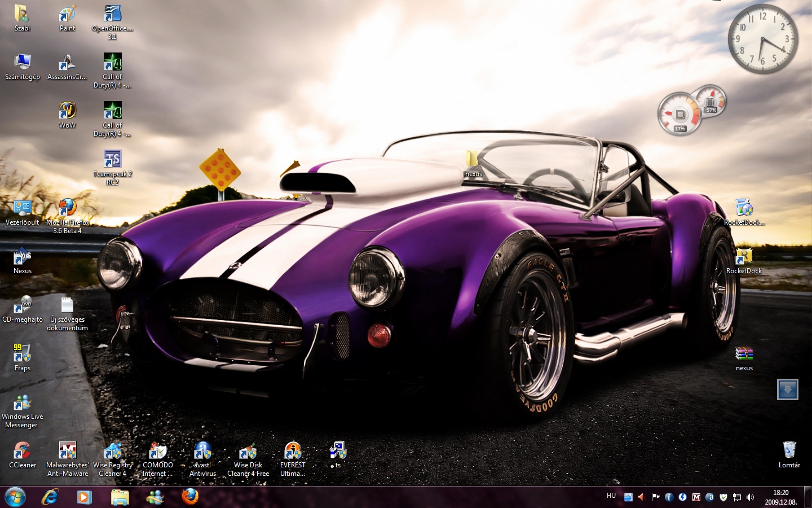Click the Show Desktop button
Screen dimensions: 812x508
coord(807,497)
